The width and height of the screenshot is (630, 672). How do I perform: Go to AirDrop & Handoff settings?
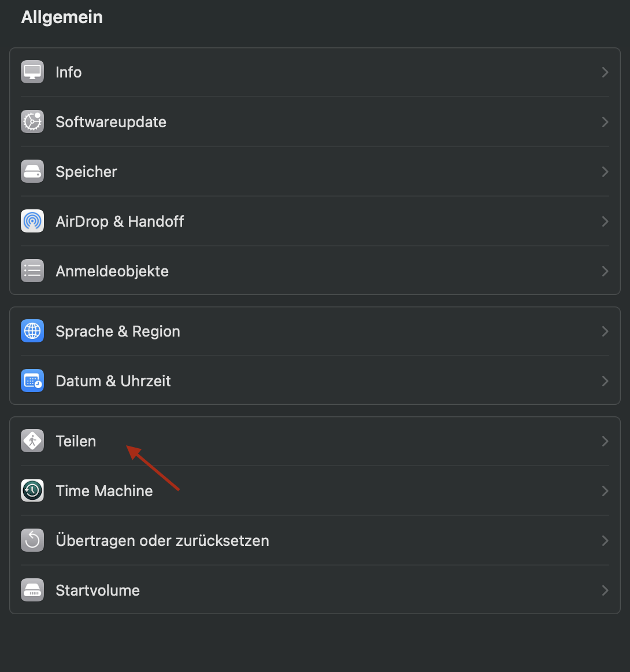tap(120, 221)
